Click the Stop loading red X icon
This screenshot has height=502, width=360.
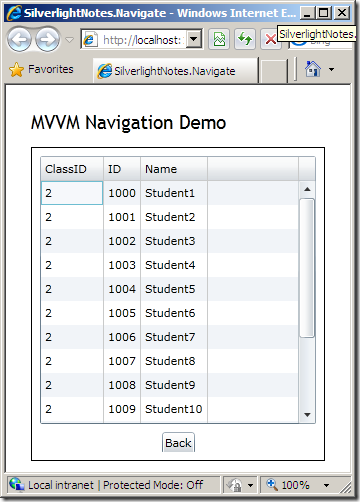[270, 40]
